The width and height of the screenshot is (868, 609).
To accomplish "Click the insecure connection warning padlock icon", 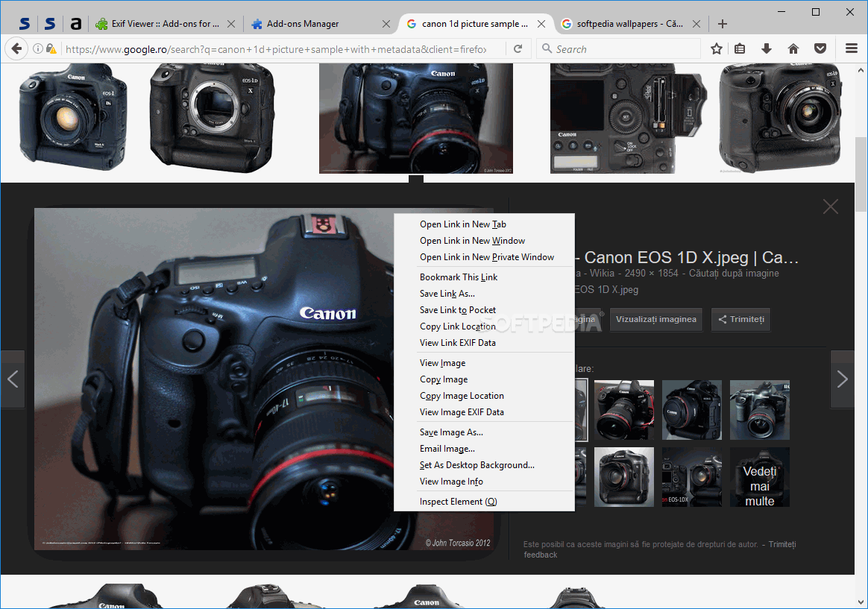I will pos(51,48).
